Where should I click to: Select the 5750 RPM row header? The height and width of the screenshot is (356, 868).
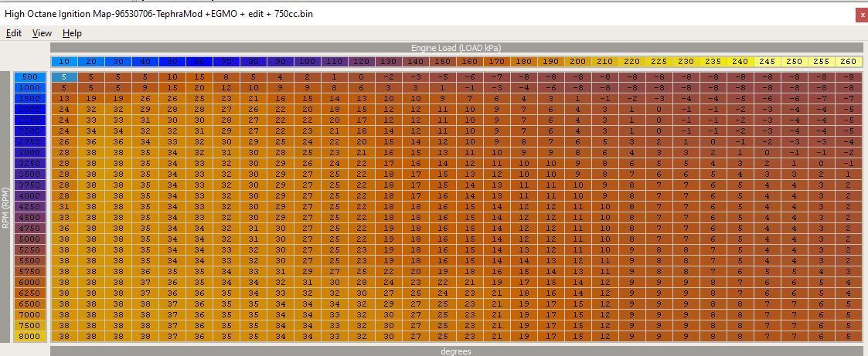point(29,272)
